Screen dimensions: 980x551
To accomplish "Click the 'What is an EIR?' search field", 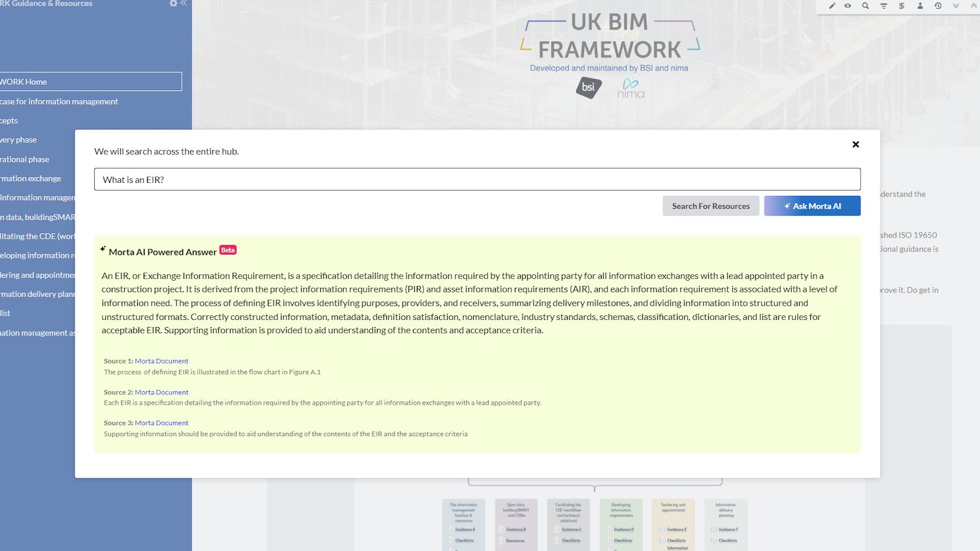I will 478,179.
